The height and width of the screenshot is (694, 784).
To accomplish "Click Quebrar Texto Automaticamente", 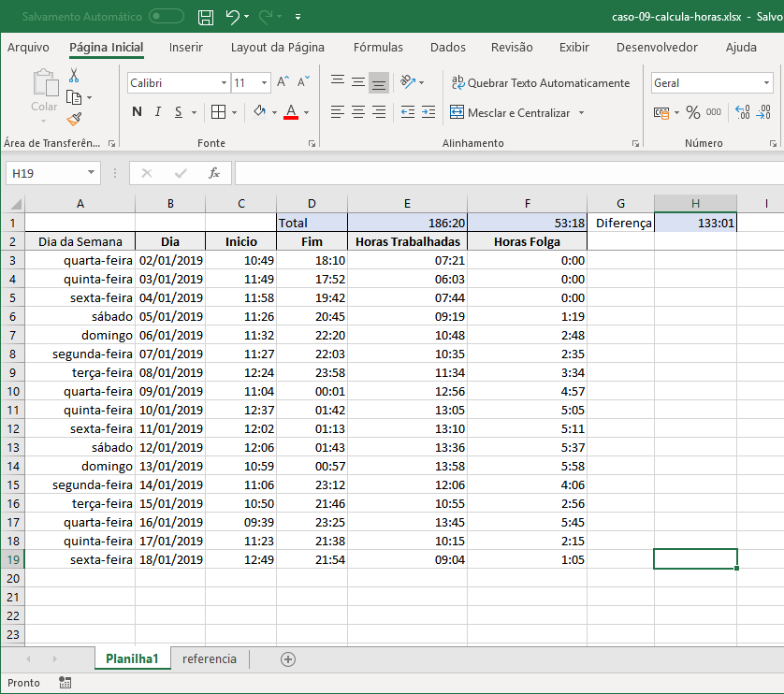I will (x=540, y=83).
